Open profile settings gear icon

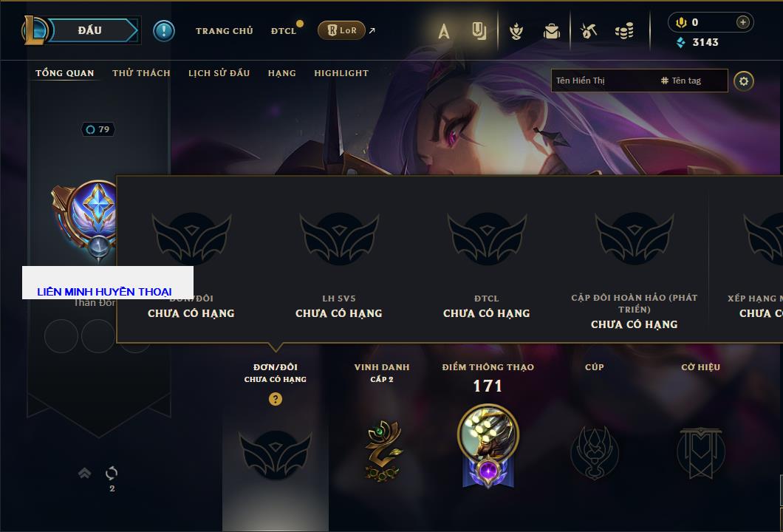click(744, 81)
